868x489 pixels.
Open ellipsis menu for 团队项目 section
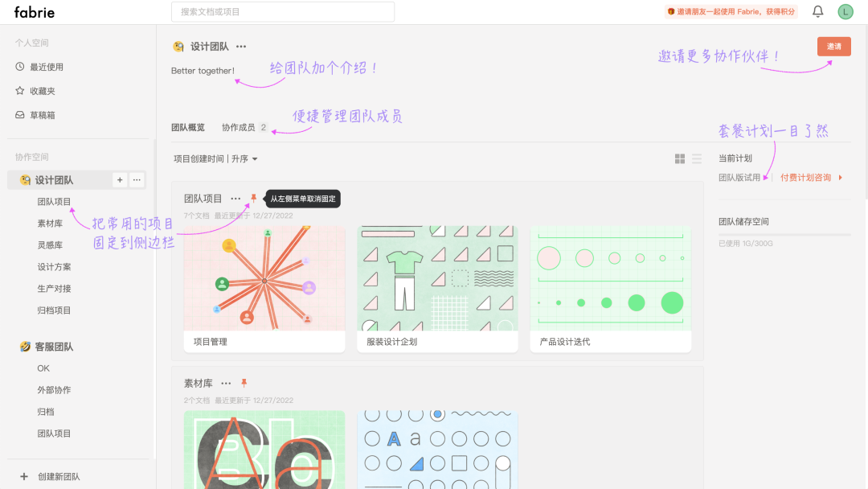(x=235, y=199)
